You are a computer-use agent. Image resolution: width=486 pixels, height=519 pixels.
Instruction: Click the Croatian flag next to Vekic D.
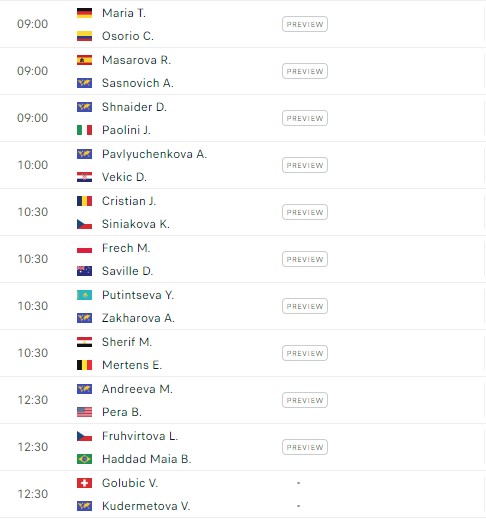[84, 177]
